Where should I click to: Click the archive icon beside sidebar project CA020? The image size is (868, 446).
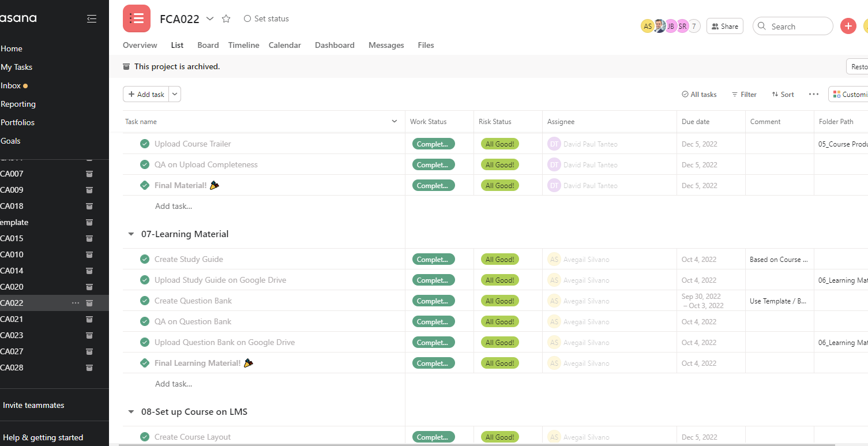click(89, 287)
